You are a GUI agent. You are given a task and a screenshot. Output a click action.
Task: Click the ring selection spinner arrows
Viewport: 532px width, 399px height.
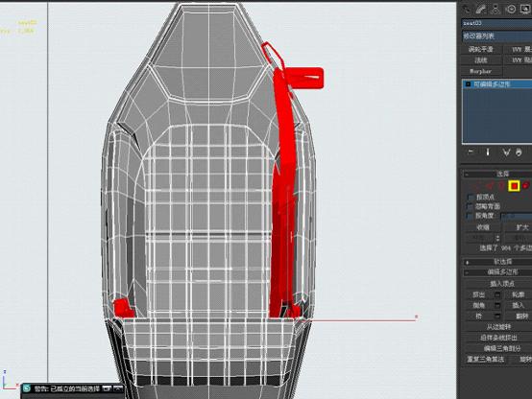click(x=497, y=238)
